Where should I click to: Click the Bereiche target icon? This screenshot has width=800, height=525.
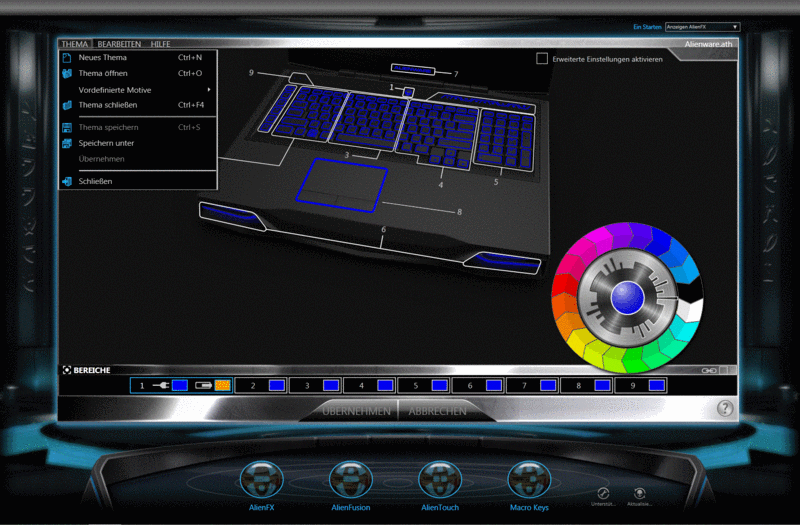click(x=67, y=370)
